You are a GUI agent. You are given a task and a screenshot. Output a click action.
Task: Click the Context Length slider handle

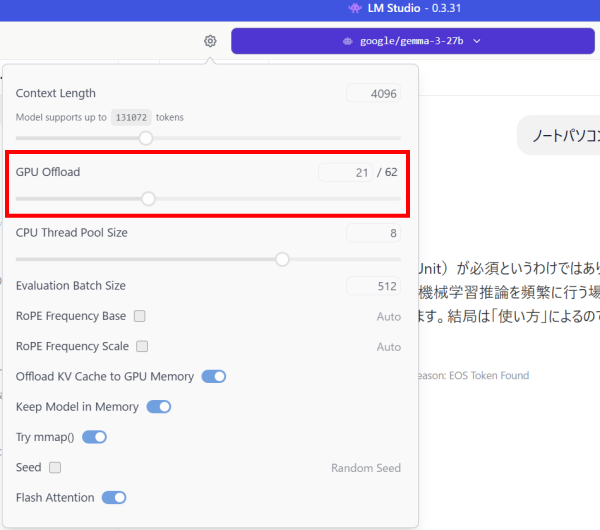pyautogui.click(x=146, y=138)
